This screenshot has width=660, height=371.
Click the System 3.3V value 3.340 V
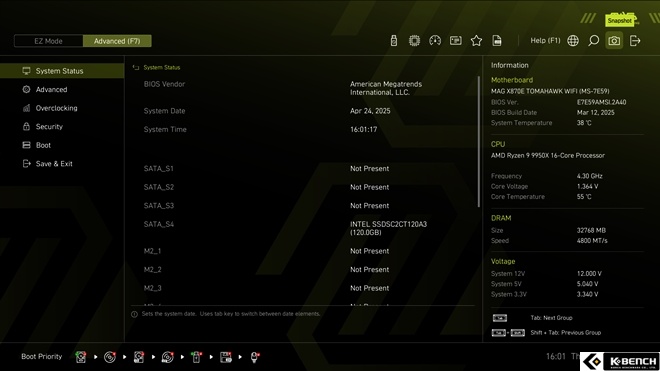587,294
